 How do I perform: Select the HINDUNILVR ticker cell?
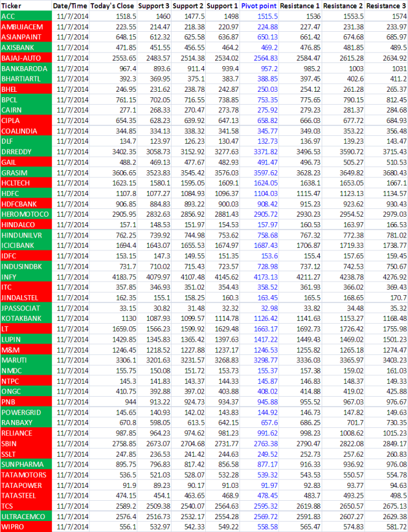coord(26,235)
